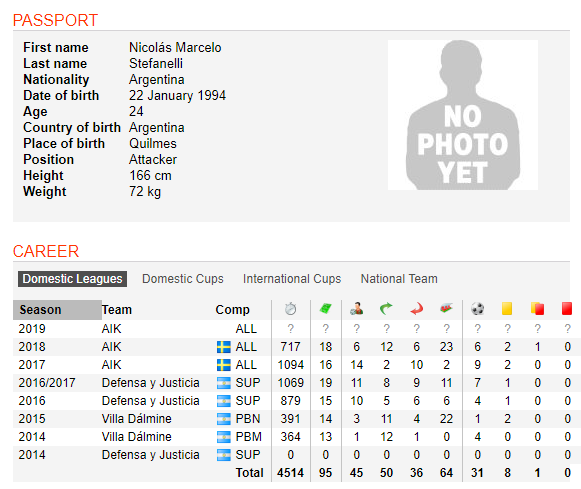This screenshot has width=581, height=489.
Task: Click the green substituted-in arrow icon
Action: [386, 308]
